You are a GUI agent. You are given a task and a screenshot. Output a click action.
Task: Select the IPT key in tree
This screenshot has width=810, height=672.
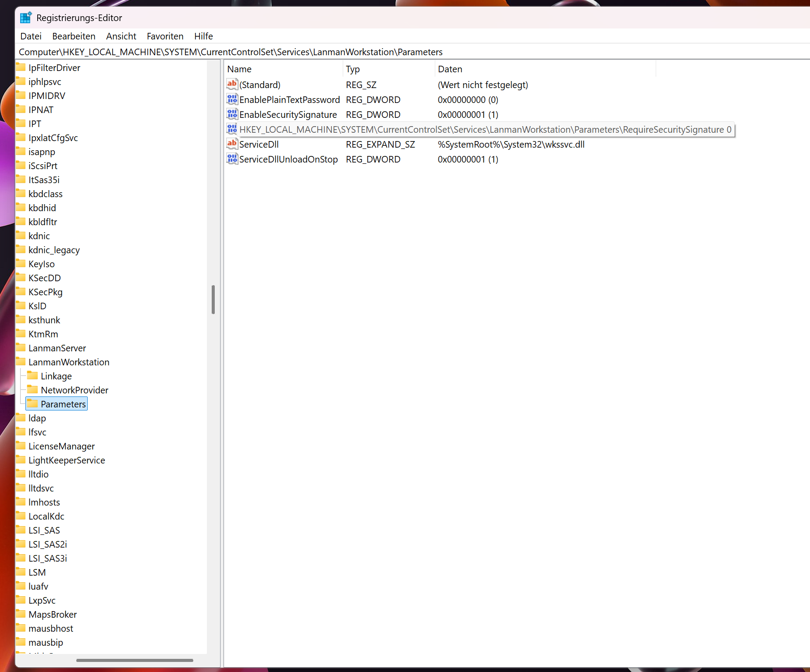tap(35, 124)
